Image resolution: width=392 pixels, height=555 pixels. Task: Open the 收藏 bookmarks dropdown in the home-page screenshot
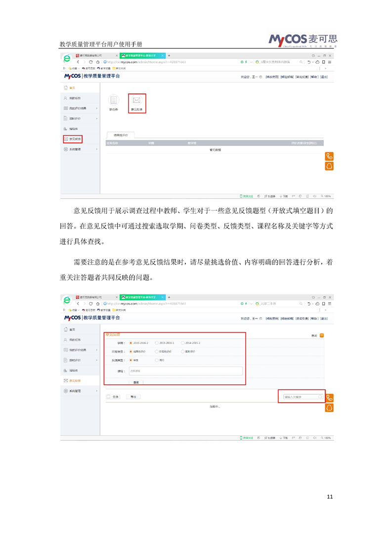tap(74, 68)
